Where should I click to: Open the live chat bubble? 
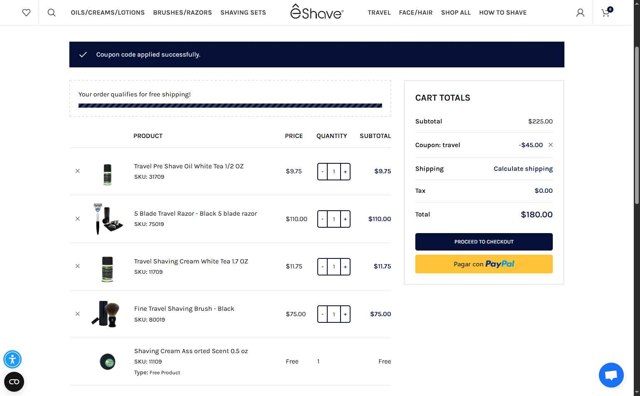[611, 375]
